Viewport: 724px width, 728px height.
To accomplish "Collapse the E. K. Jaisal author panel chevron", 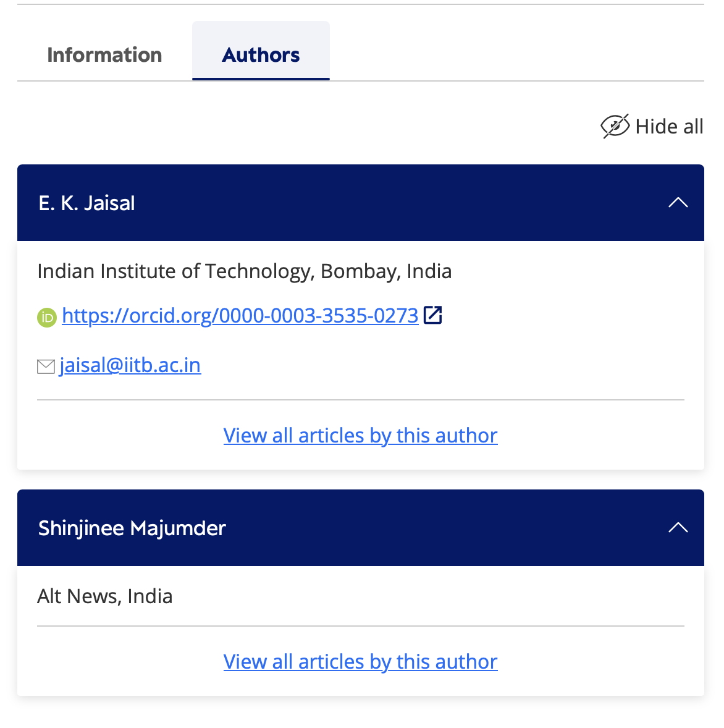I will pyautogui.click(x=678, y=203).
